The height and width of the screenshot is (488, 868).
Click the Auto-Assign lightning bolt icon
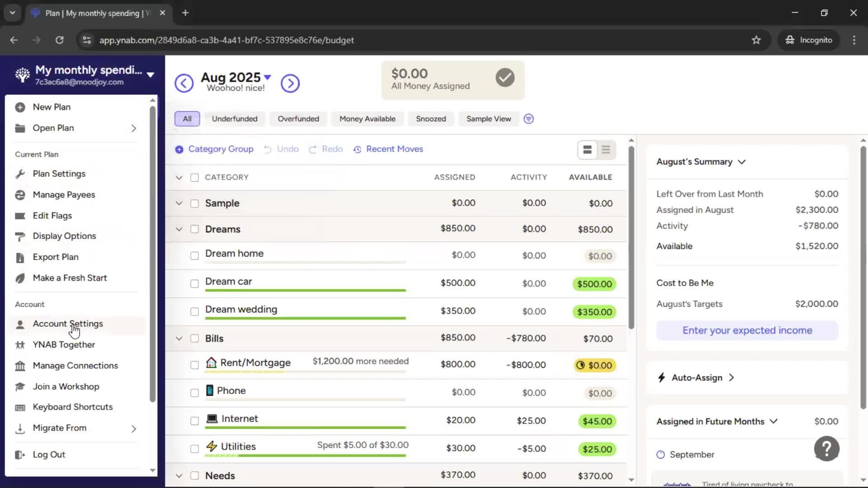tap(661, 377)
